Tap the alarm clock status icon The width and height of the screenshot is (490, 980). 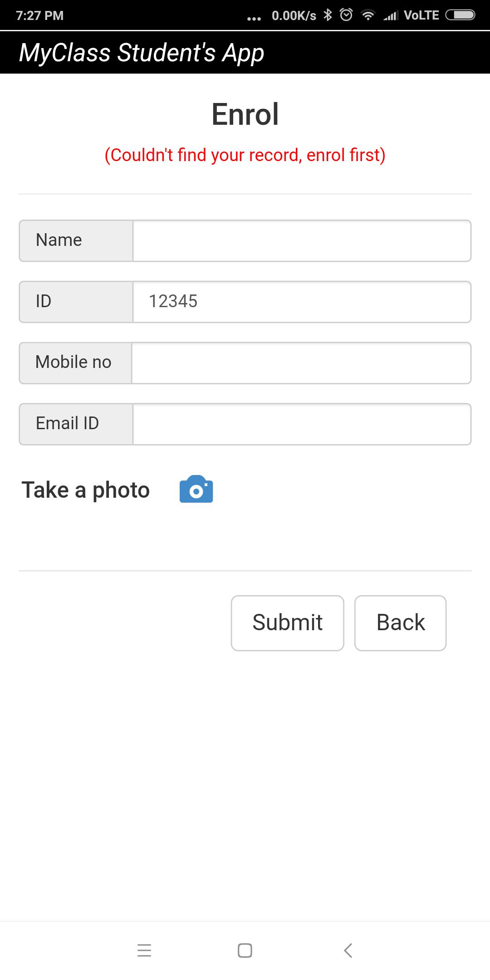(x=346, y=15)
